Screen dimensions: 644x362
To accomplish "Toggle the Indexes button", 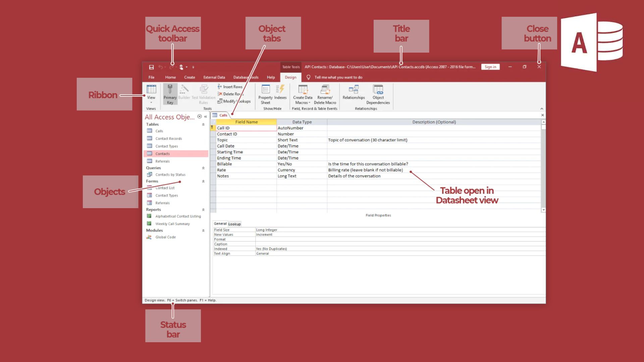I will [280, 92].
